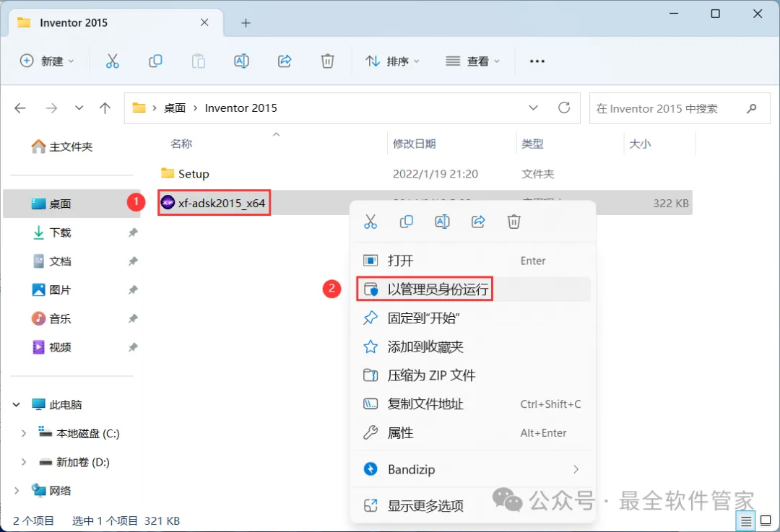Open the 排序 sort dropdown
This screenshot has width=780, height=532.
[x=392, y=61]
